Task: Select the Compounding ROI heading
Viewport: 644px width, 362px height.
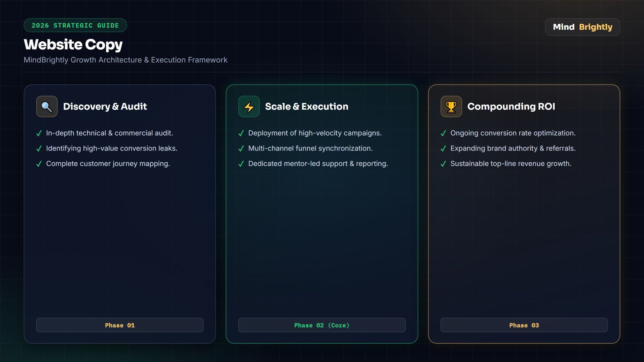Action: pyautogui.click(x=511, y=107)
